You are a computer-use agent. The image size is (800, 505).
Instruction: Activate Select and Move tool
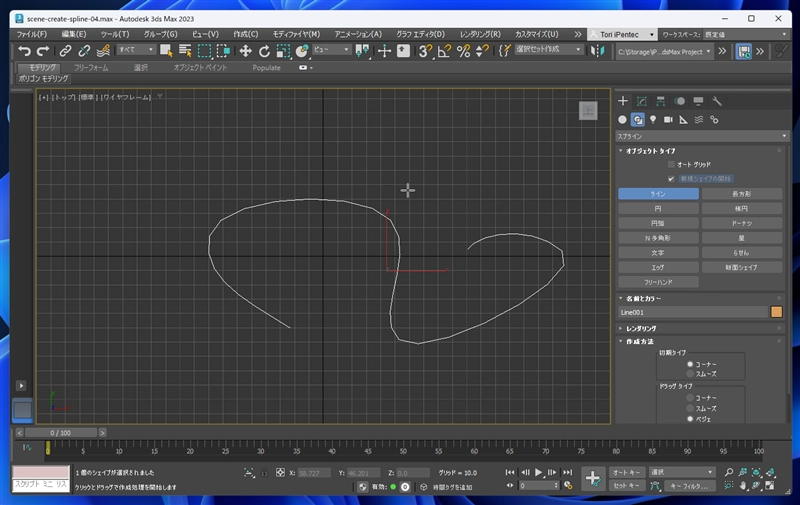[245, 50]
